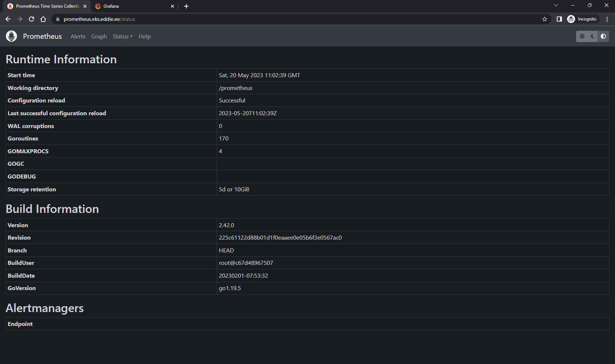The height and width of the screenshot is (364, 615).
Task: Open the tab search chevron
Action: coord(556,5)
